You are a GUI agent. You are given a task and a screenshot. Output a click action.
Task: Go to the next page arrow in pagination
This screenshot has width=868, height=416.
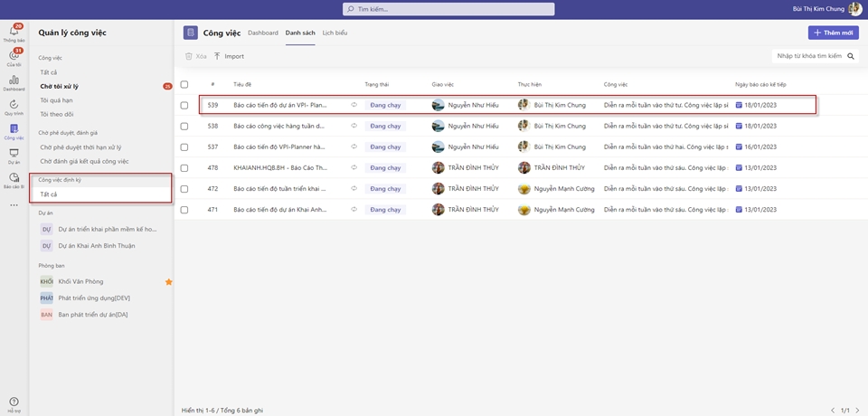[855, 411]
